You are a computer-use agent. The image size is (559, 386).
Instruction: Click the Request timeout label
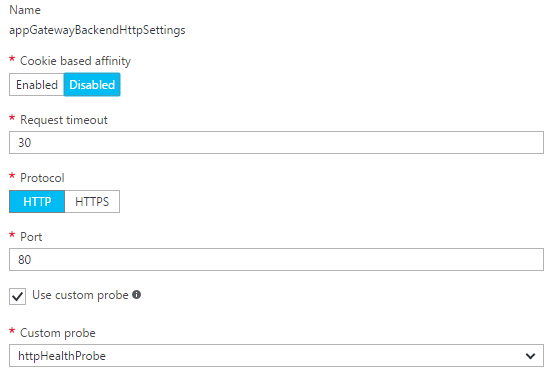coord(64,120)
